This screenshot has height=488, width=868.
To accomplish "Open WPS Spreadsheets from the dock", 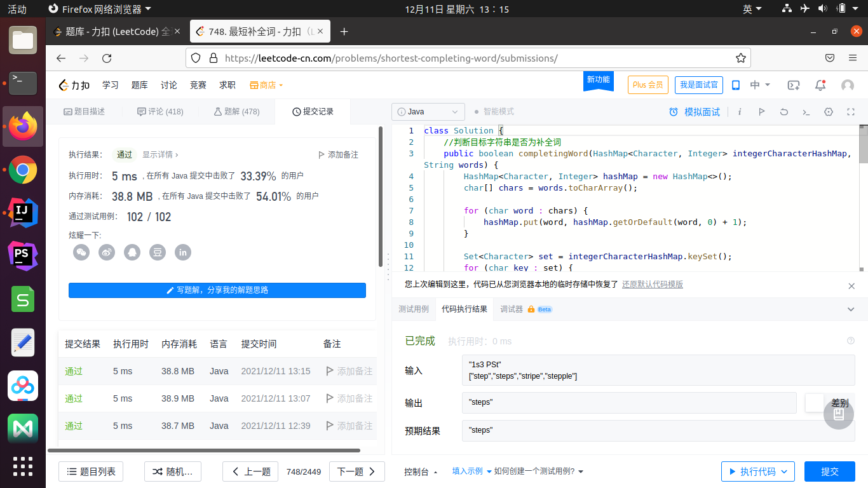I will click(23, 299).
